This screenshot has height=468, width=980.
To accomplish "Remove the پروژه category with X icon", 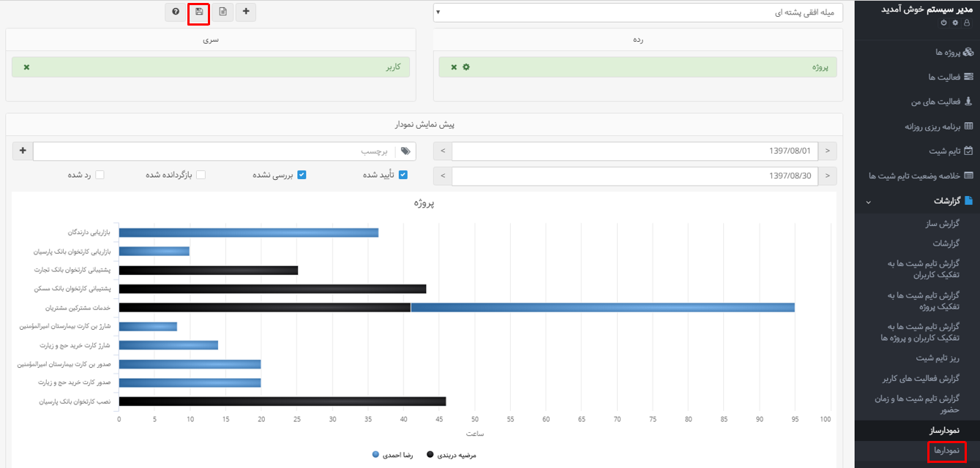I will [x=454, y=67].
